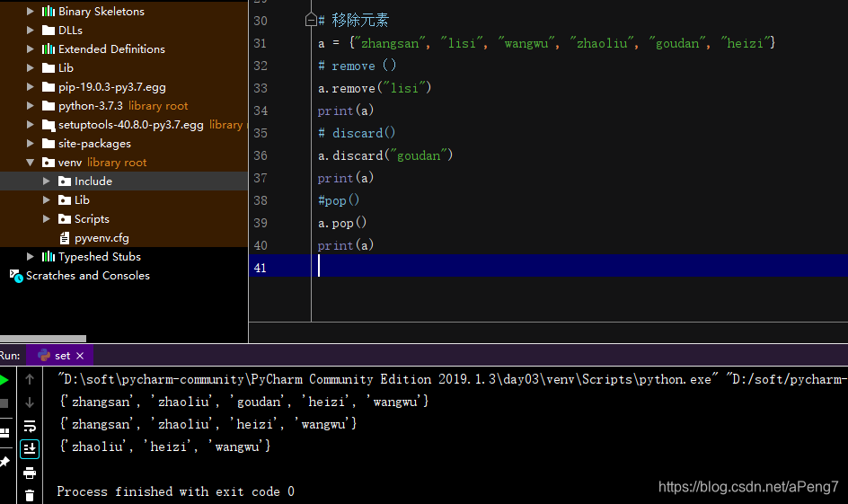
Task: Toggle scroll-to-end in the Run console
Action: click(x=30, y=449)
